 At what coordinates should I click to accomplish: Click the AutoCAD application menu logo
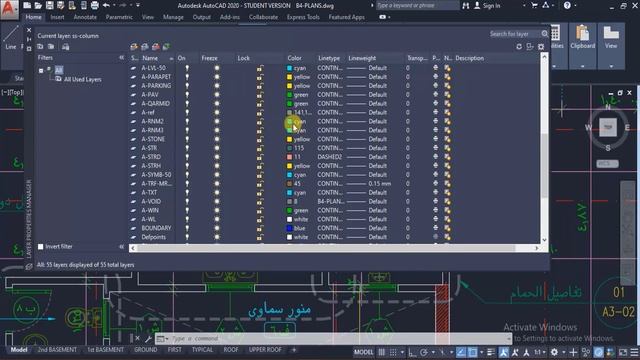tap(9, 9)
